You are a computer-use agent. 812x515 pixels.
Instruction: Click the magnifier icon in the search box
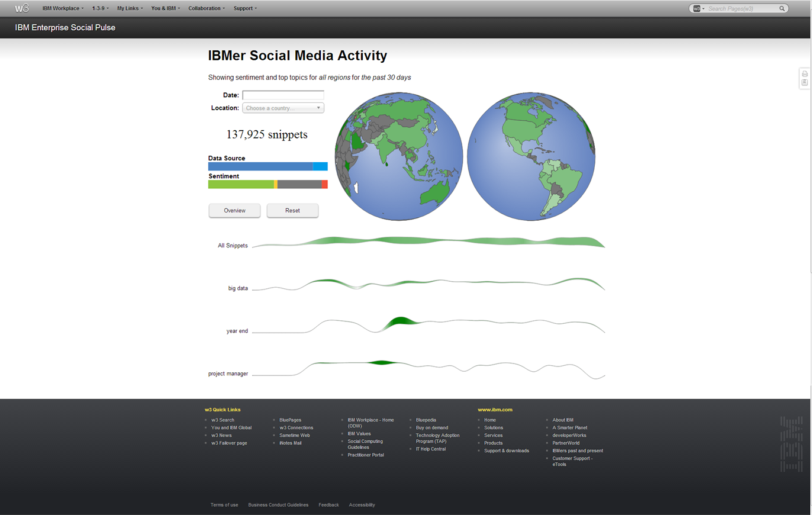click(x=782, y=9)
